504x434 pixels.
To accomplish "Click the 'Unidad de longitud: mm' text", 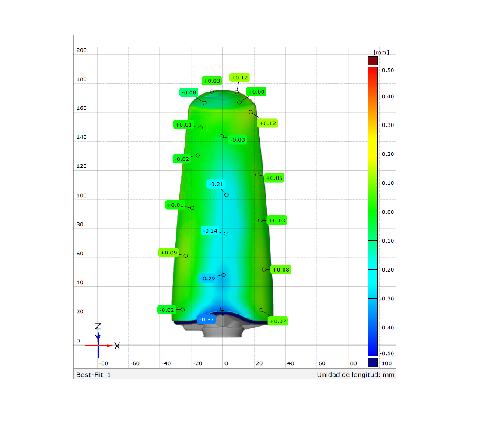I will point(356,374).
